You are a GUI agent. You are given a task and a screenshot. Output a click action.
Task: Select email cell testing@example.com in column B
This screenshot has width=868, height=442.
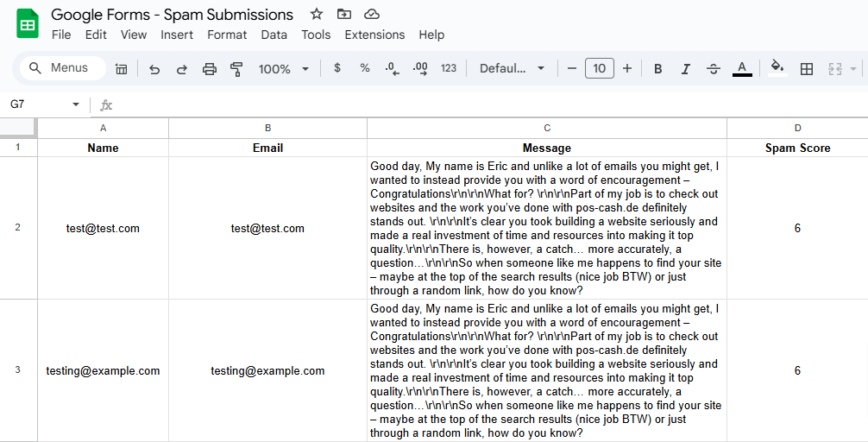click(x=267, y=370)
